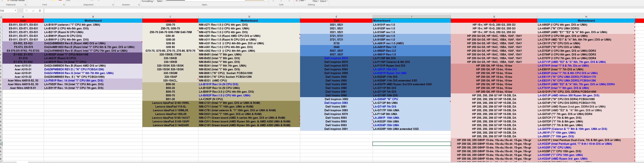Expand the Name Box dropdown

click(15, 10)
